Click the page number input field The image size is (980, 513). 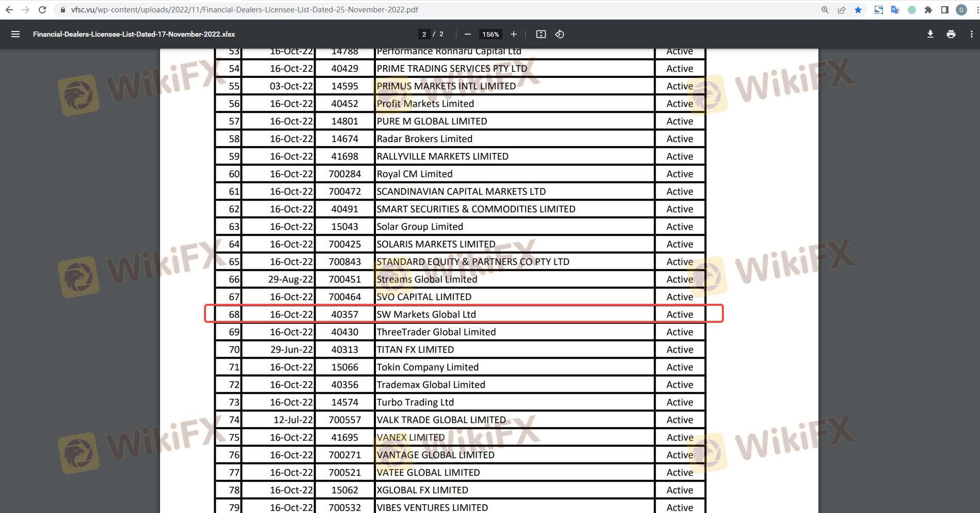coord(424,34)
